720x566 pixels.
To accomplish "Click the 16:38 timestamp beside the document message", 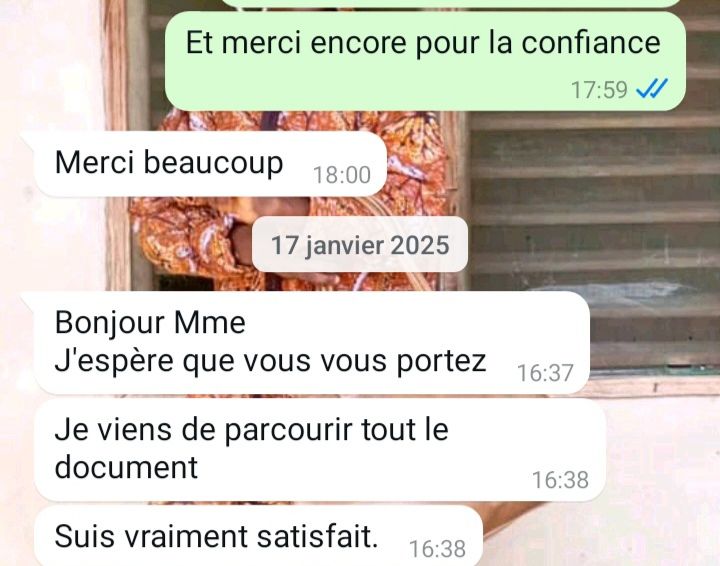I will (x=560, y=480).
